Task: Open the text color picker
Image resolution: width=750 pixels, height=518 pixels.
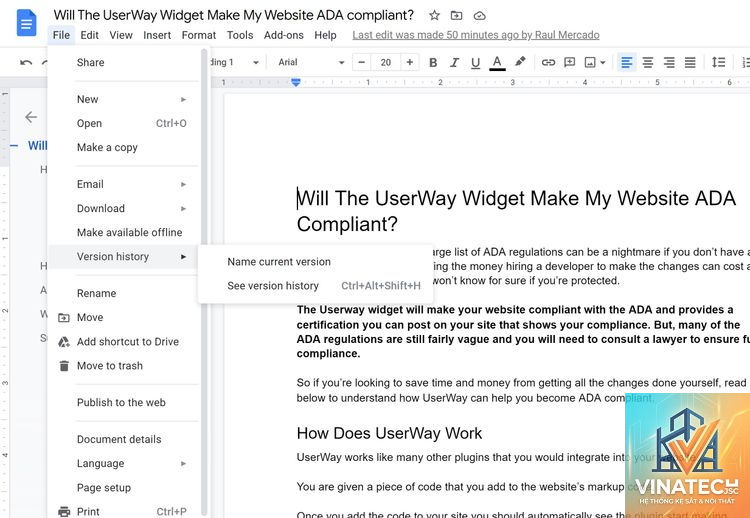Action: pos(497,63)
